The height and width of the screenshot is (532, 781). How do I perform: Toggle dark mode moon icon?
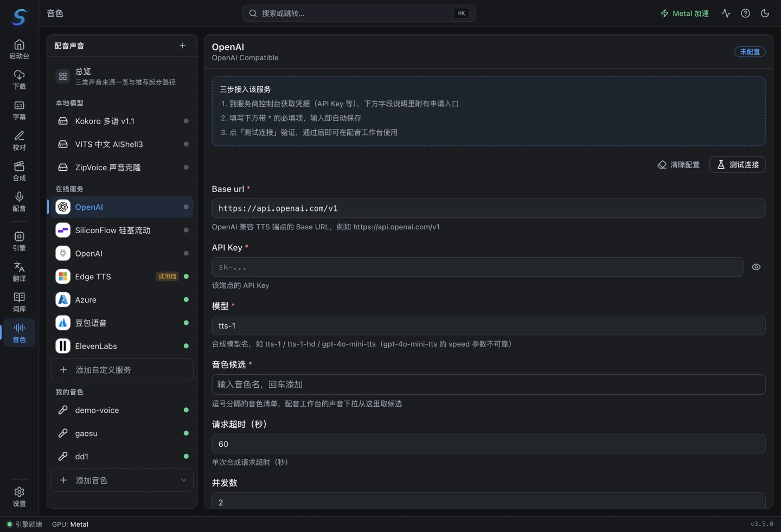[765, 13]
